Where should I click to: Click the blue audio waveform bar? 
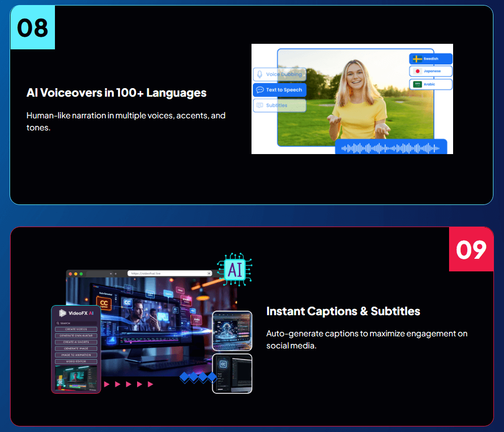[391, 148]
